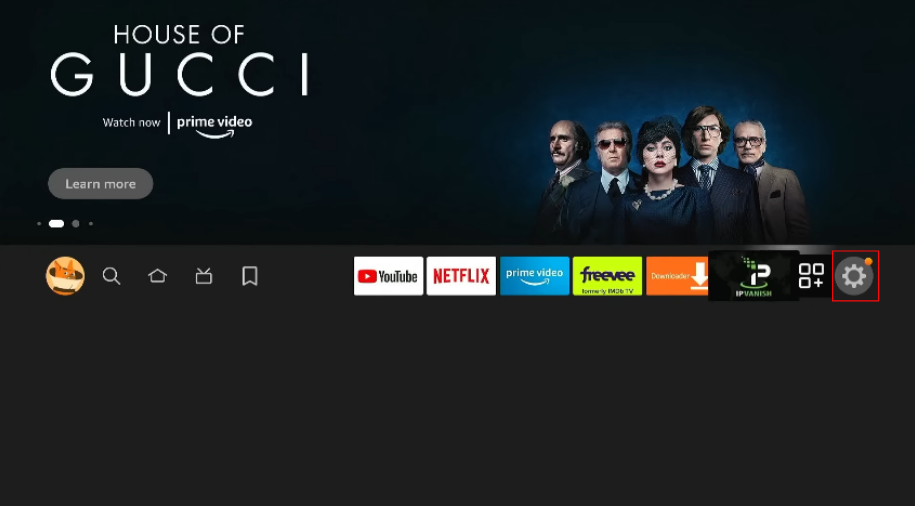Go to the Home icon
This screenshot has height=506, width=915.
[158, 275]
